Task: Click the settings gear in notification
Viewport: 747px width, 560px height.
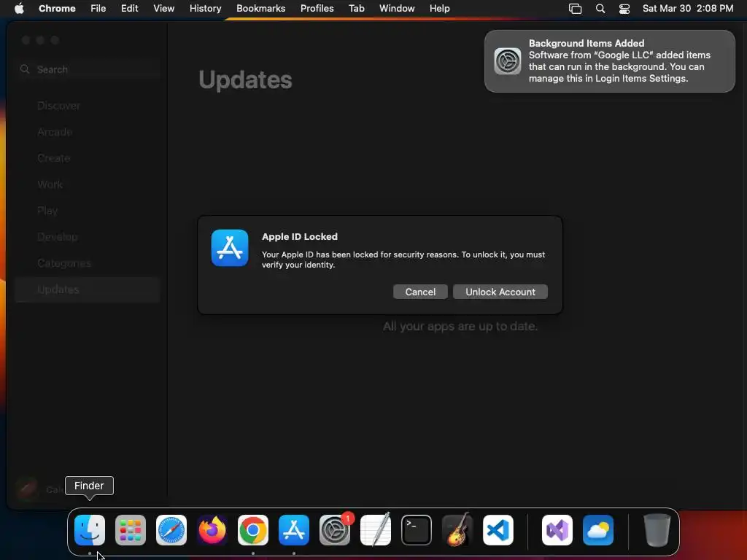Action: point(508,61)
